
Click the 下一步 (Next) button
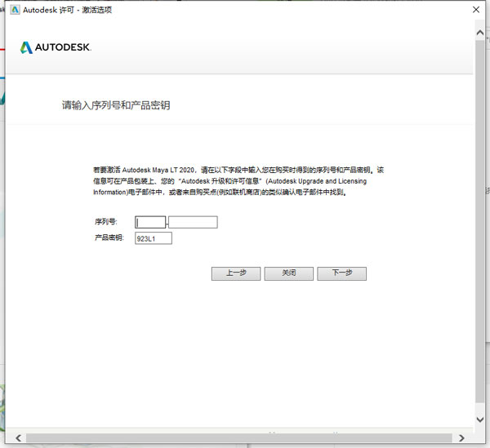tap(342, 273)
